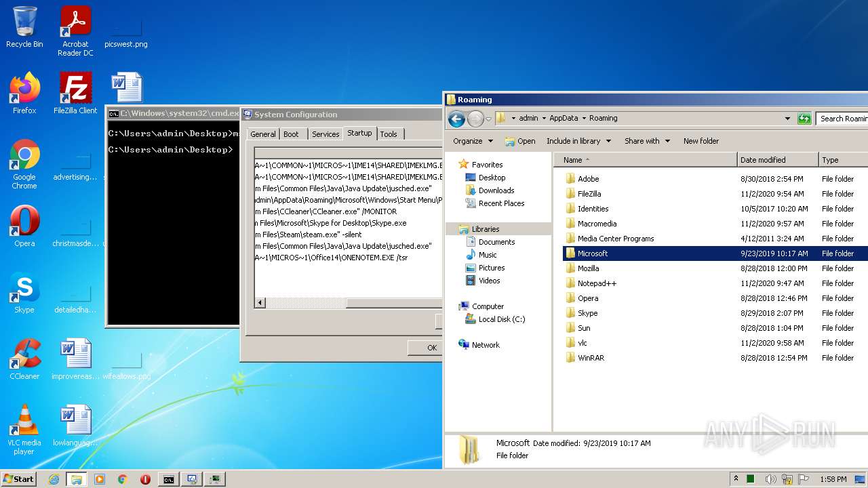868x488 pixels.
Task: Click Open in Explorer toolbar
Action: (520, 141)
